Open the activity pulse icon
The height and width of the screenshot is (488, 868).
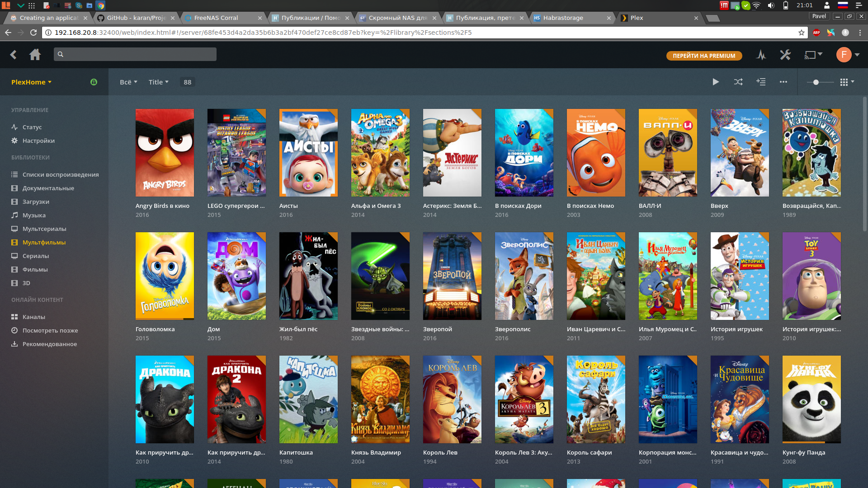pos(761,55)
